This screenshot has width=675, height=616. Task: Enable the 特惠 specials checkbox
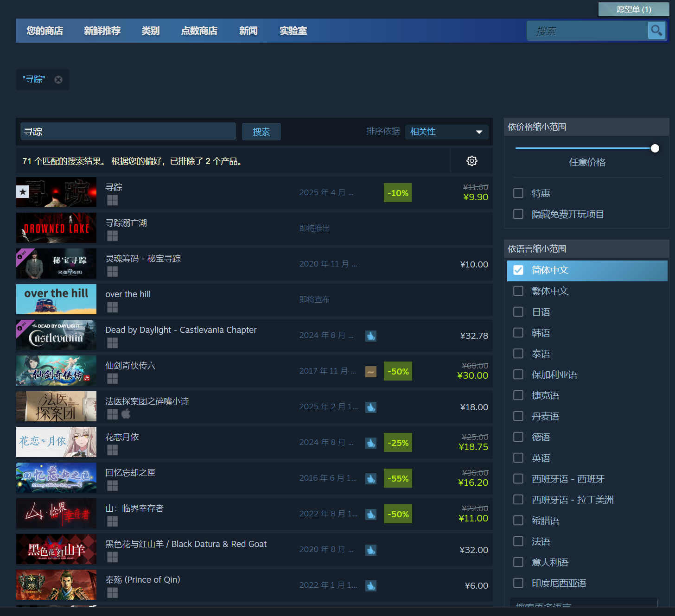518,193
